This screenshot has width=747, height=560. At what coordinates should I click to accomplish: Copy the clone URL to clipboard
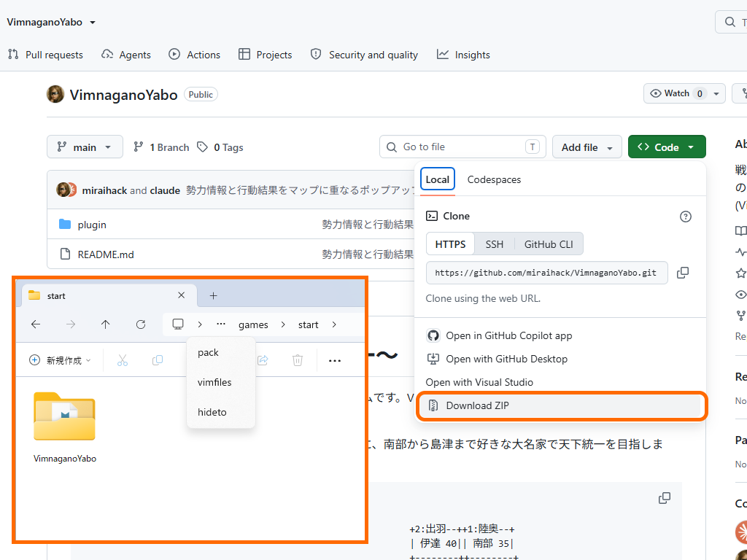point(683,273)
